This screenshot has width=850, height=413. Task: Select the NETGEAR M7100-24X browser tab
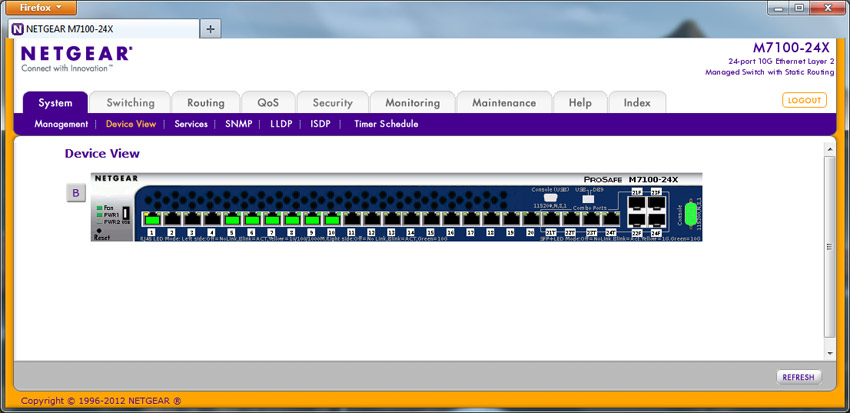point(104,29)
